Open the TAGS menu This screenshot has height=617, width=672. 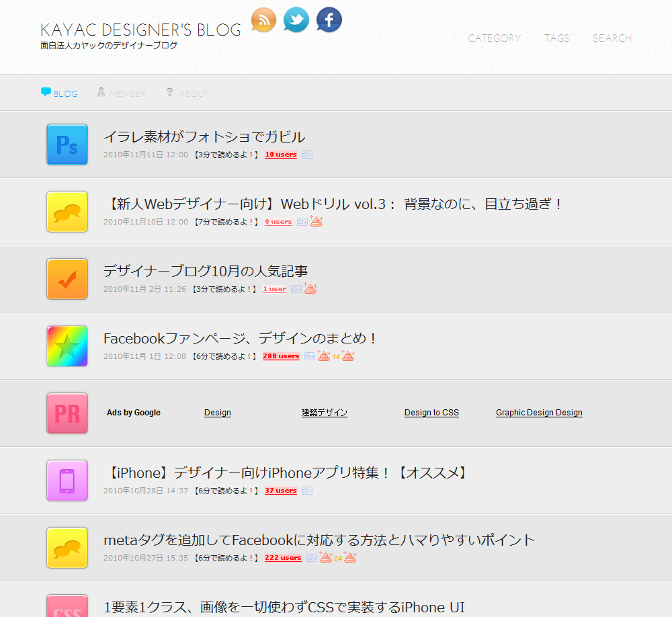click(556, 38)
